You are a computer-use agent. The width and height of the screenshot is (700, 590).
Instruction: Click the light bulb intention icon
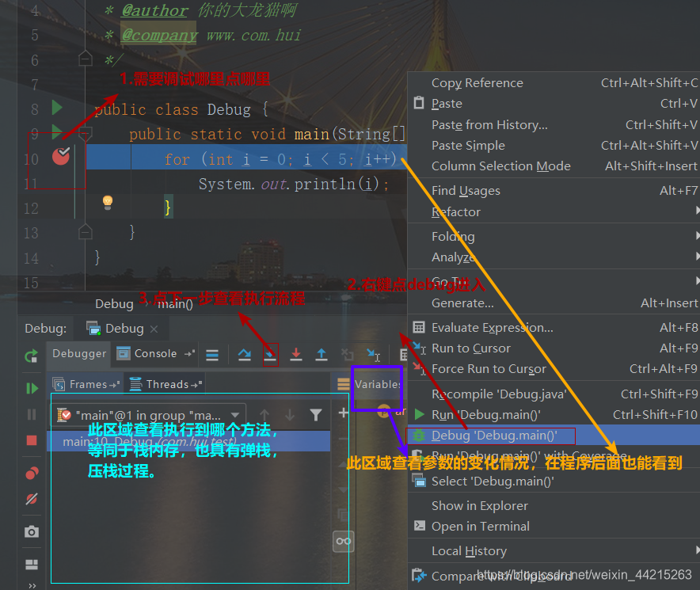(108, 202)
